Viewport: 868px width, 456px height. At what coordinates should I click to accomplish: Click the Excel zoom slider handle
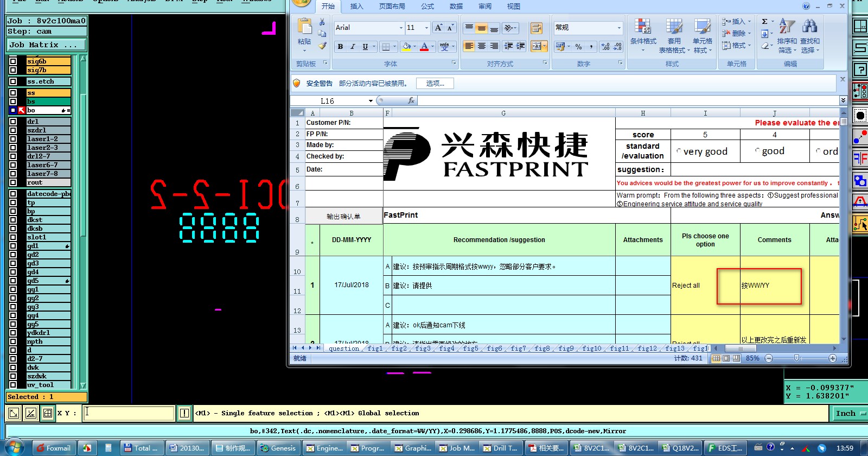796,358
